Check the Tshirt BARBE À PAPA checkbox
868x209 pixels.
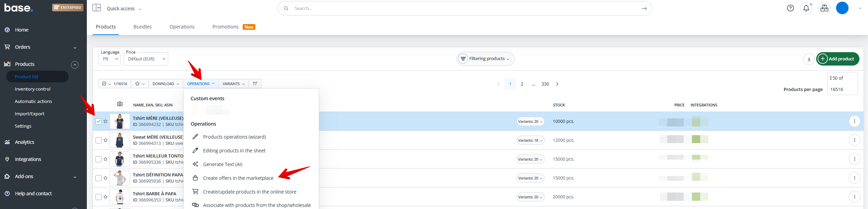99,197
